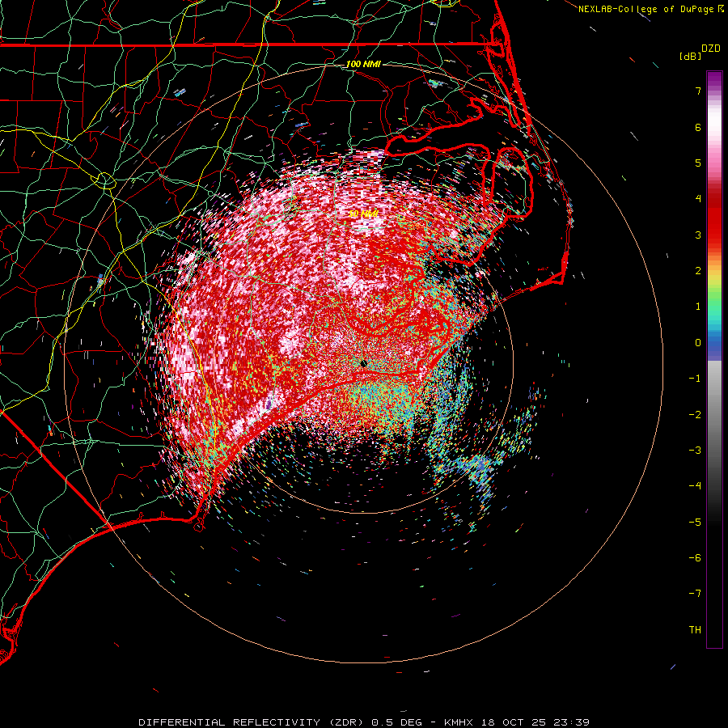
Task: Click the 1 value on the color scale
Action: (698, 307)
